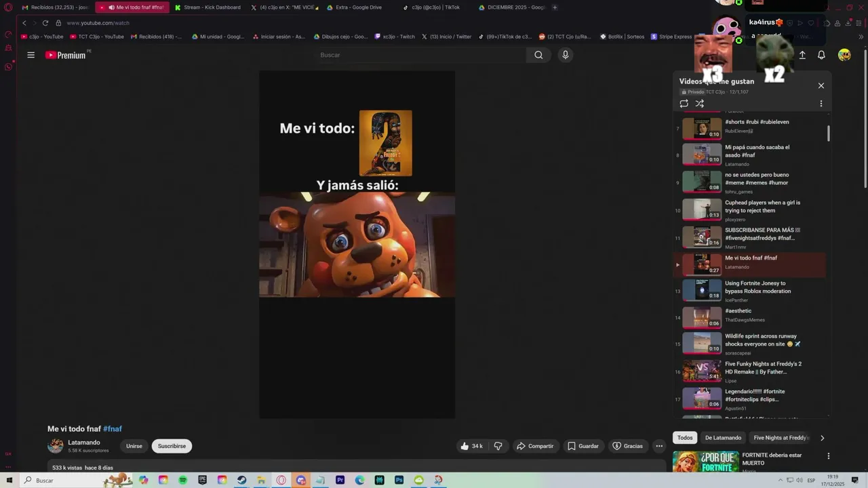Image resolution: width=868 pixels, height=488 pixels.
Task: Play Using Fortnite Jonesy playlist video
Action: pos(751,291)
